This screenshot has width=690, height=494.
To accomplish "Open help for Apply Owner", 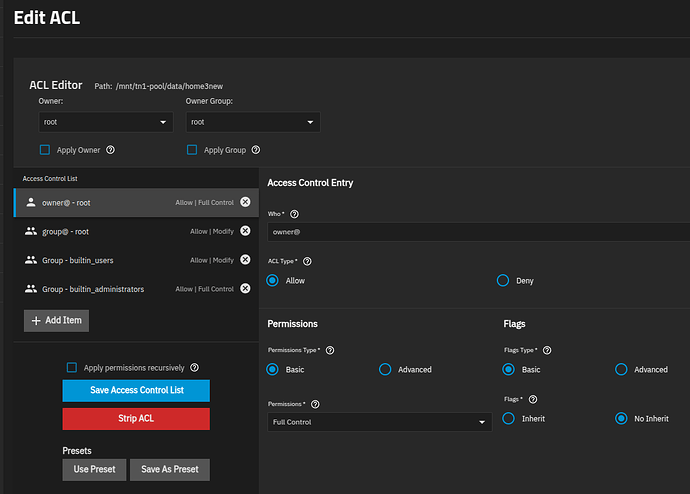I will tap(110, 150).
